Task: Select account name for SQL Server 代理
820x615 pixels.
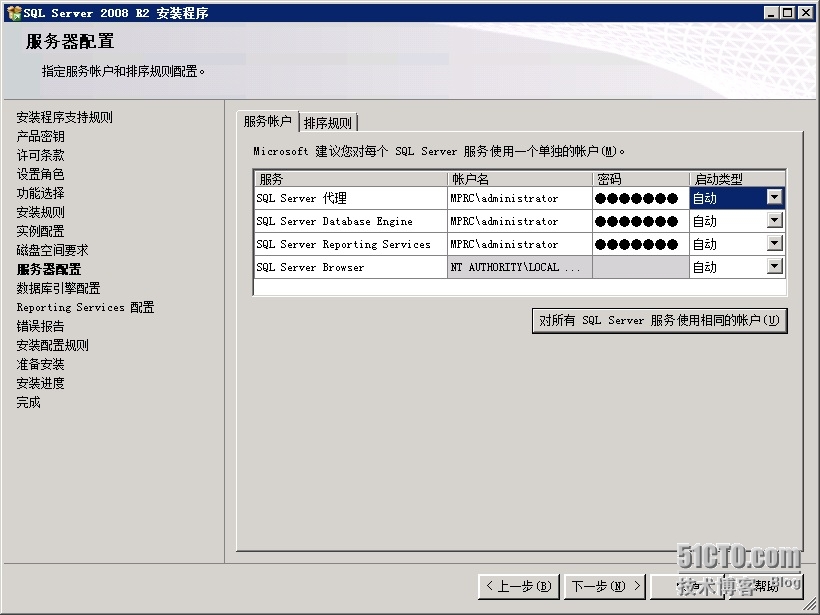Action: (x=520, y=198)
